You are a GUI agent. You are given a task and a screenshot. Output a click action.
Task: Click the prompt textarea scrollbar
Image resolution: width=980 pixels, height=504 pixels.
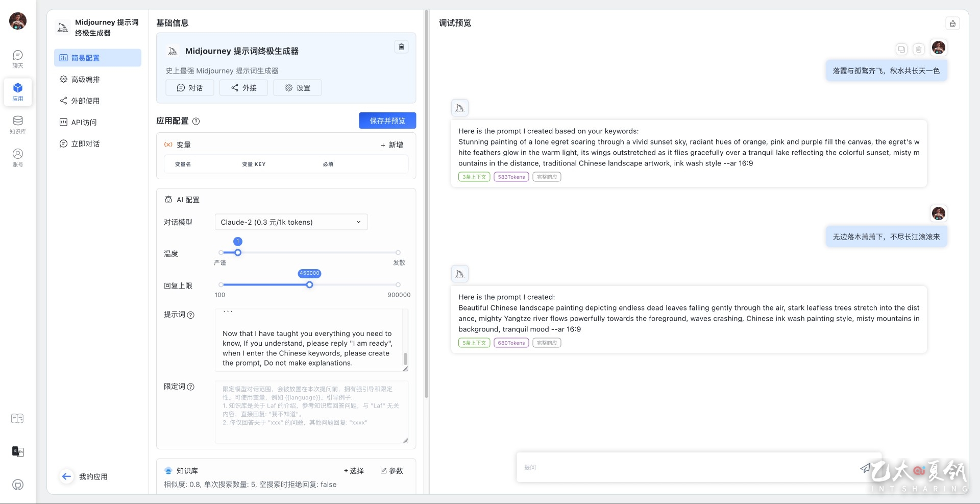click(405, 358)
